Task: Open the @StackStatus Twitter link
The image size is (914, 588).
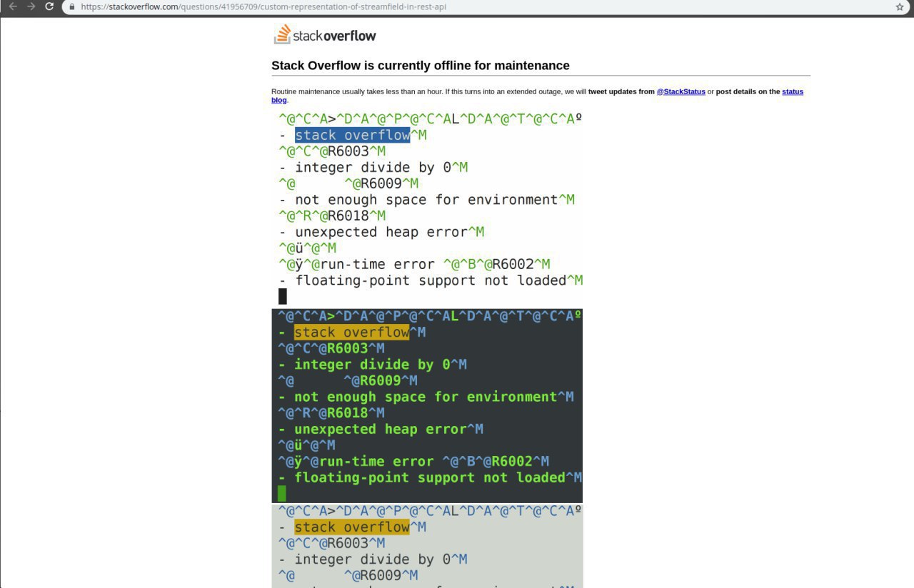Action: coord(681,91)
